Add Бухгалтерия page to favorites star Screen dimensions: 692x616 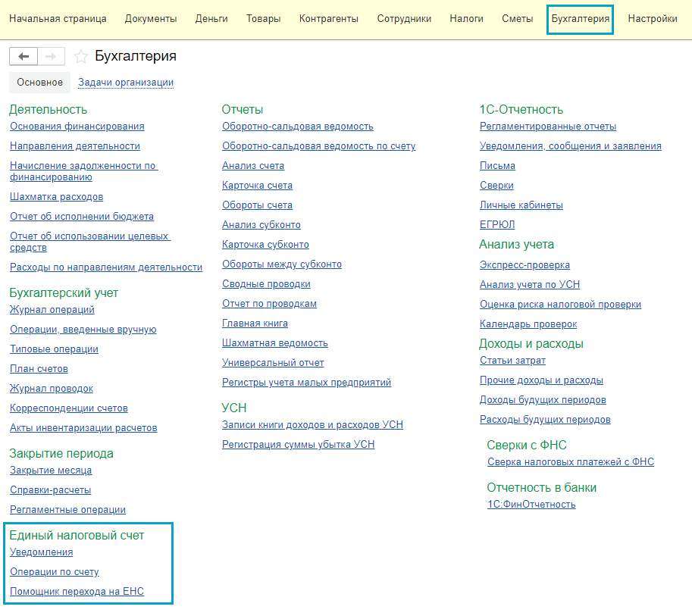[81, 57]
